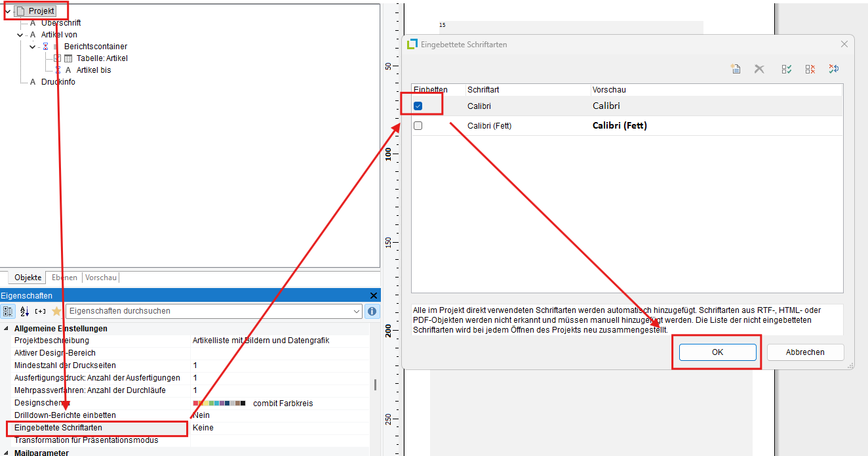
Task: Collapse the Projekt tree node
Action: coord(7,11)
